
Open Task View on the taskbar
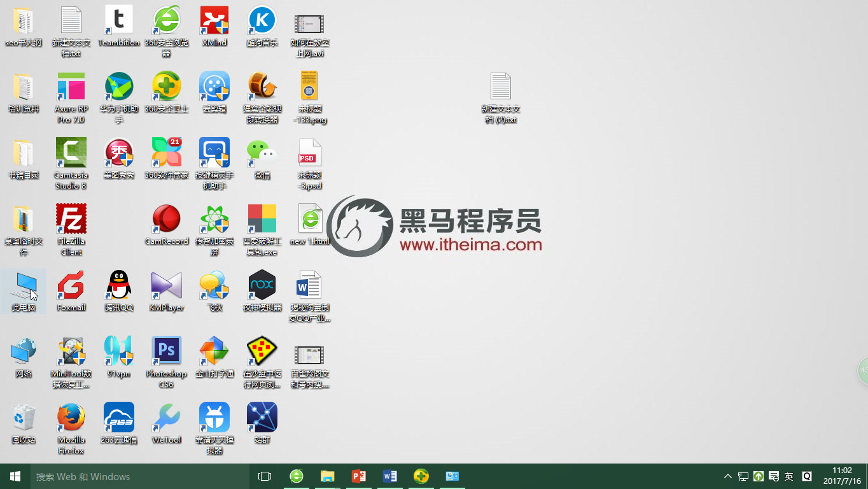tap(265, 476)
